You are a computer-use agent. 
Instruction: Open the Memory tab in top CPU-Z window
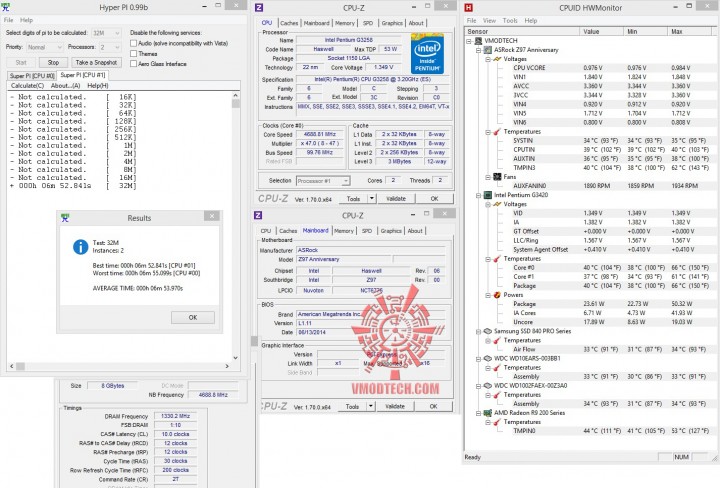click(x=345, y=23)
